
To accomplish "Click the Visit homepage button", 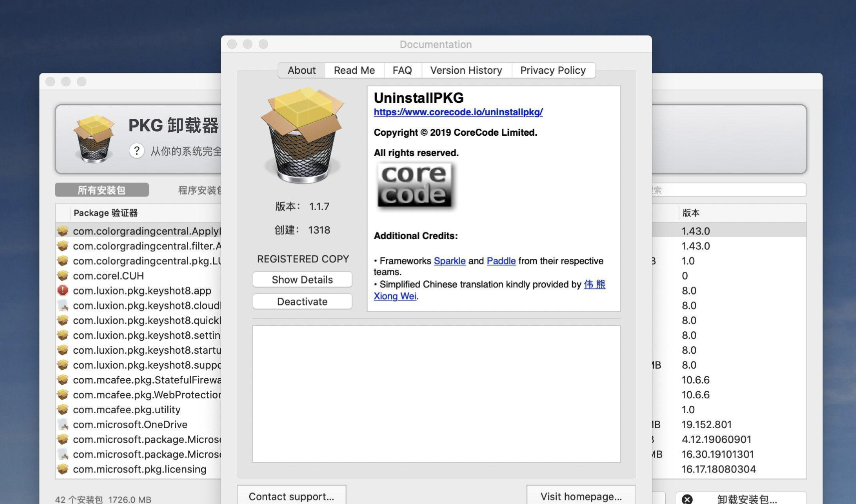I will [x=580, y=496].
